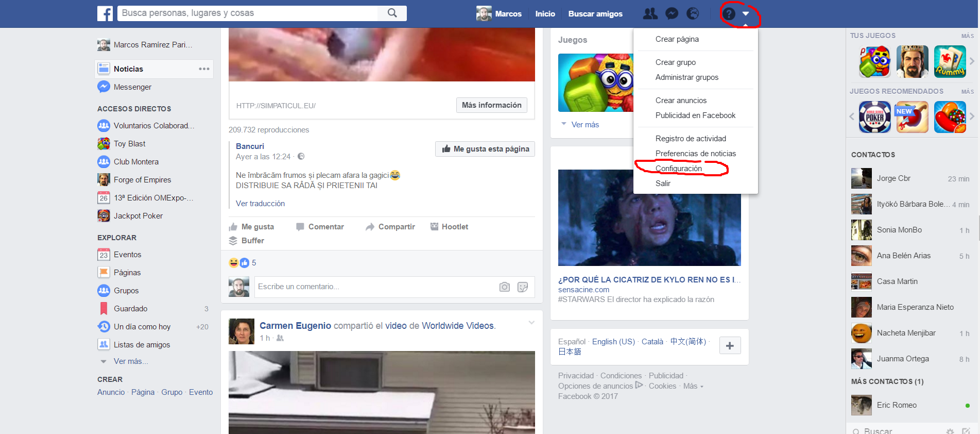
Task: Click the Facebook search field
Action: tap(248, 13)
